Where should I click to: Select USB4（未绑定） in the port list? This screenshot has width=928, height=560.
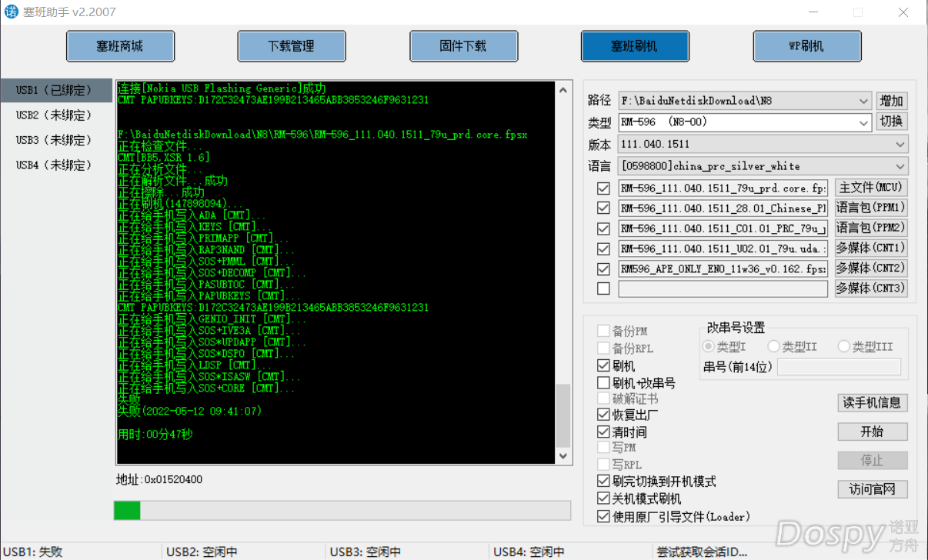click(x=55, y=165)
